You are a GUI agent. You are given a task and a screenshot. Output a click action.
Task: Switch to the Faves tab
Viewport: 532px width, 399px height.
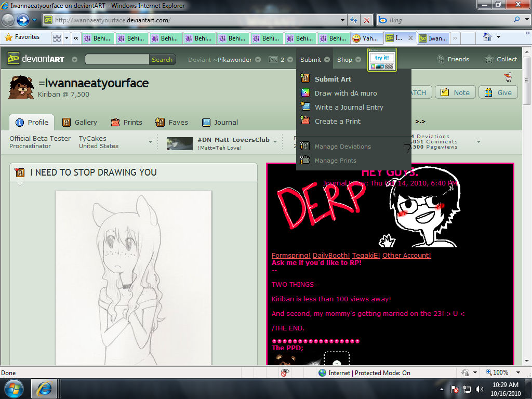pos(171,122)
